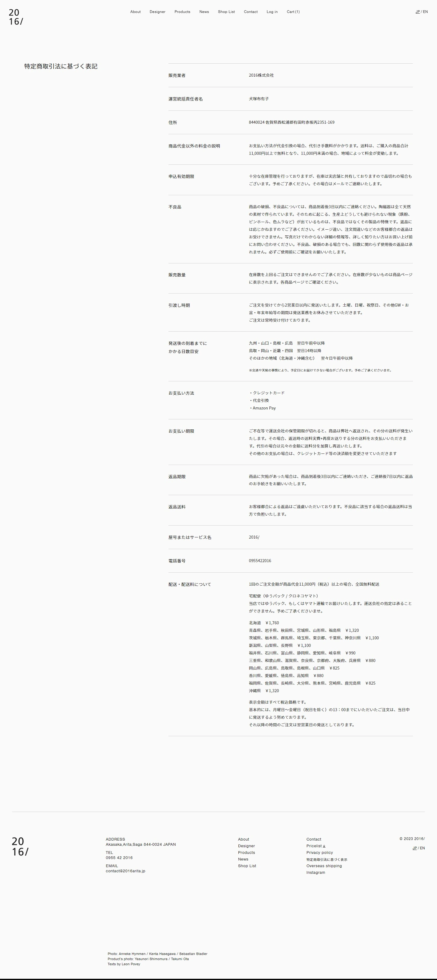Download the Pricelist from the footer
Screen dimensions: 437x980
[316, 846]
